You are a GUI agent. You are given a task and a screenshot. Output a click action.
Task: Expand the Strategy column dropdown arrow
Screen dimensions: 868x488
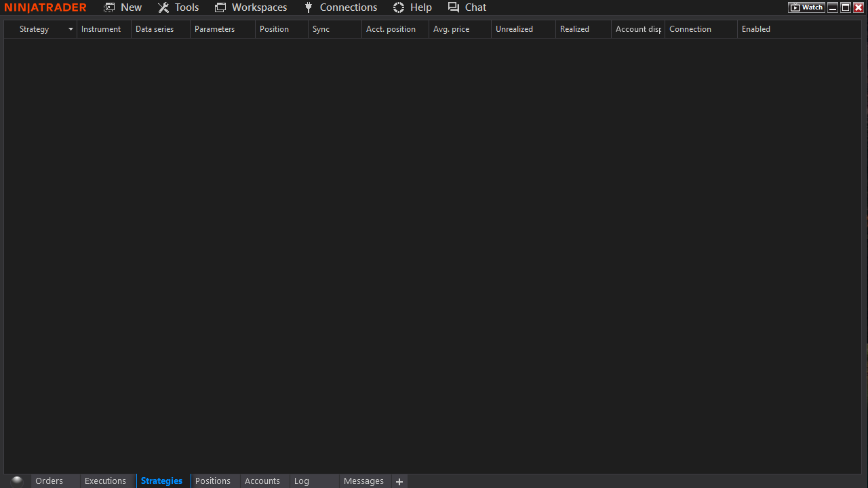coord(71,29)
